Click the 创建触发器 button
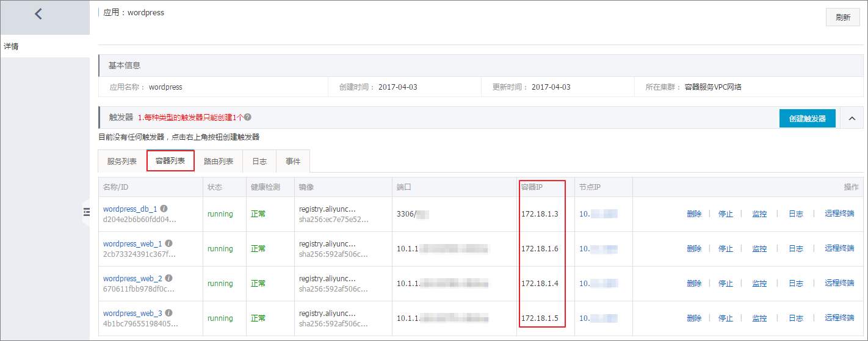 click(x=807, y=118)
